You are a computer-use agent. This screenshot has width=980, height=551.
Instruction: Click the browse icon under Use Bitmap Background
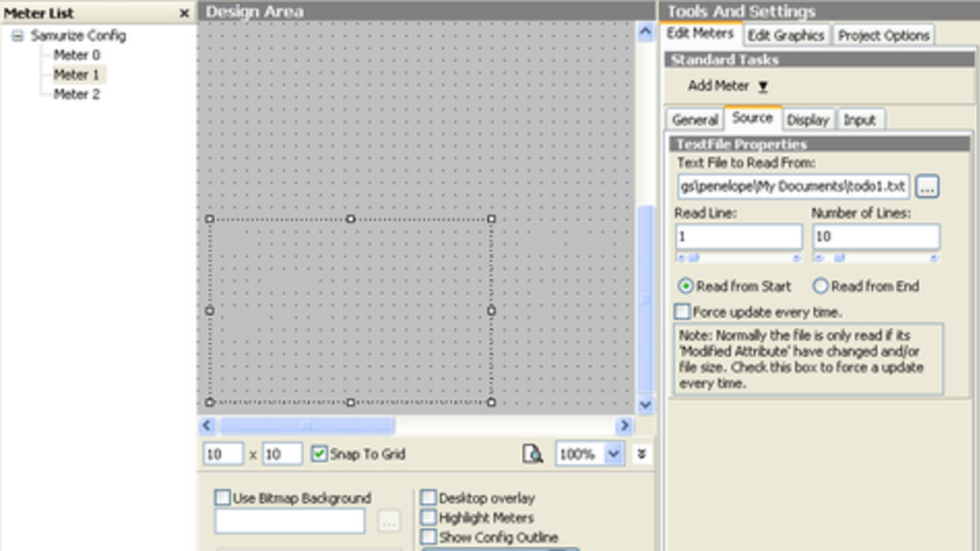coord(389,521)
